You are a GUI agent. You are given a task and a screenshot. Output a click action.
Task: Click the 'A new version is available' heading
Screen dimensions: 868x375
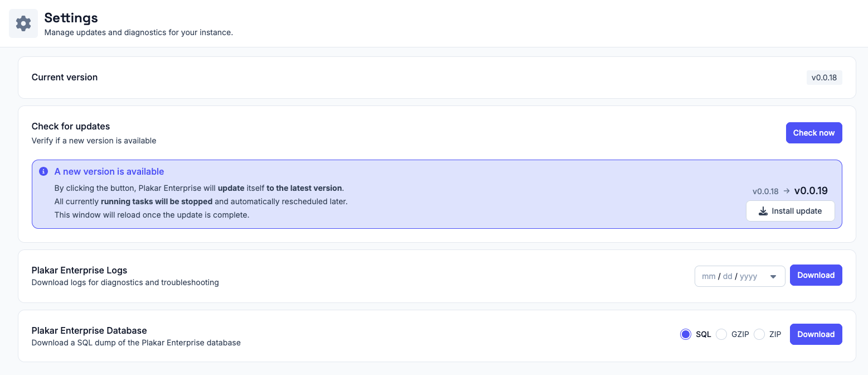coord(109,171)
